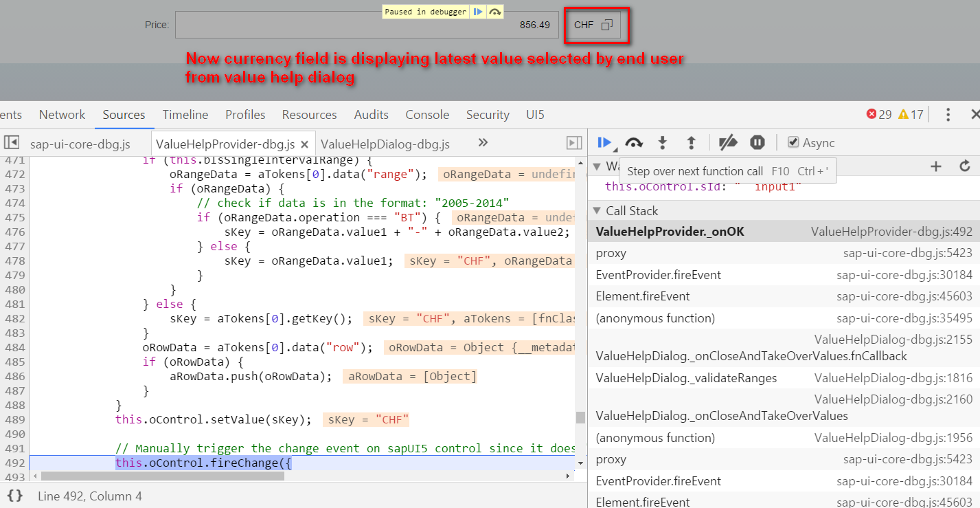Viewport: 980px width, 508px height.
Task: Open currency value help icon
Action: (x=606, y=25)
